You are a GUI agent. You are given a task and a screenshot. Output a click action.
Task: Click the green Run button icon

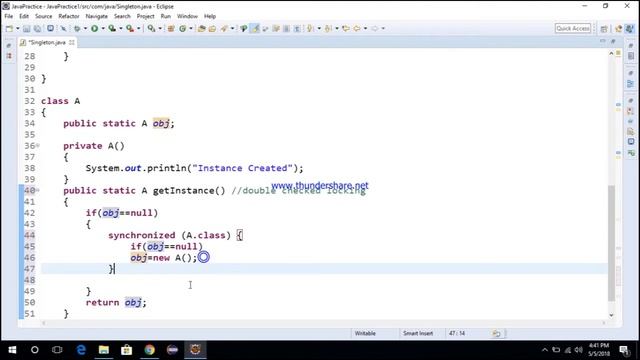point(94,28)
